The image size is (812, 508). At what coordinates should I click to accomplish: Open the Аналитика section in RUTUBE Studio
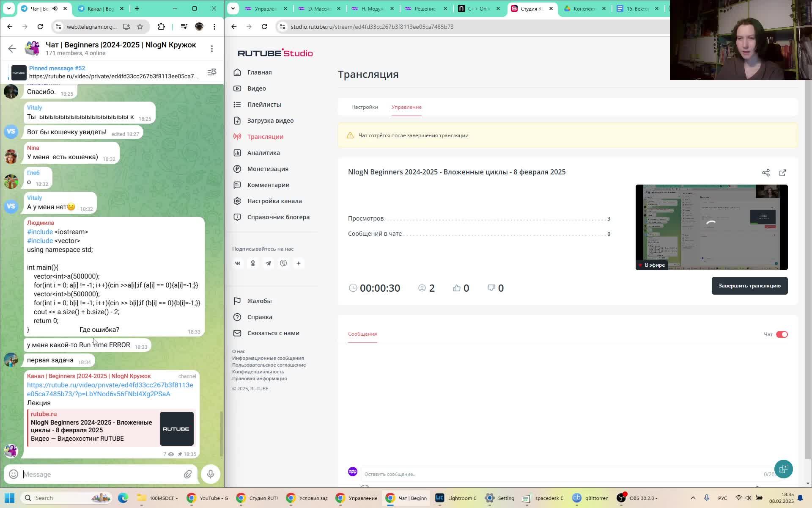(263, 153)
